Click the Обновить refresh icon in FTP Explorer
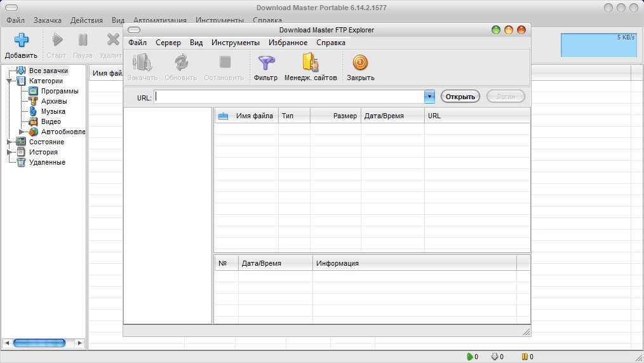This screenshot has height=363, width=644. tap(181, 62)
